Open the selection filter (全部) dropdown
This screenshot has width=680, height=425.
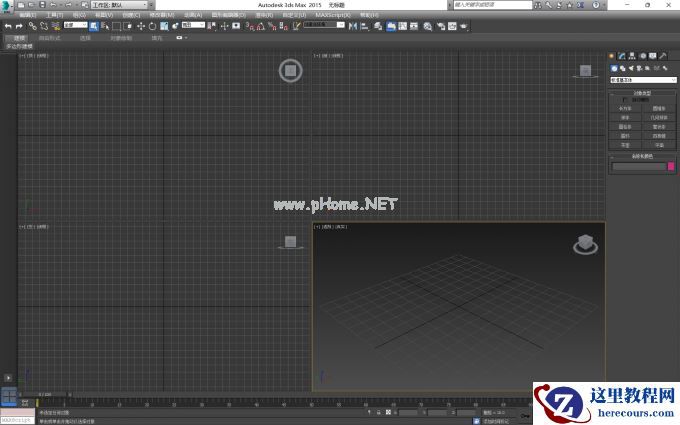75,25
